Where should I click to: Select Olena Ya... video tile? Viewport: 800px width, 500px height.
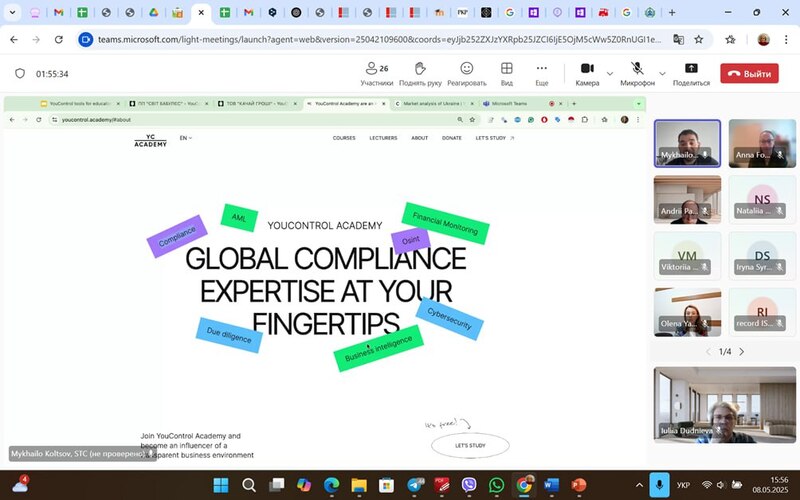click(687, 312)
